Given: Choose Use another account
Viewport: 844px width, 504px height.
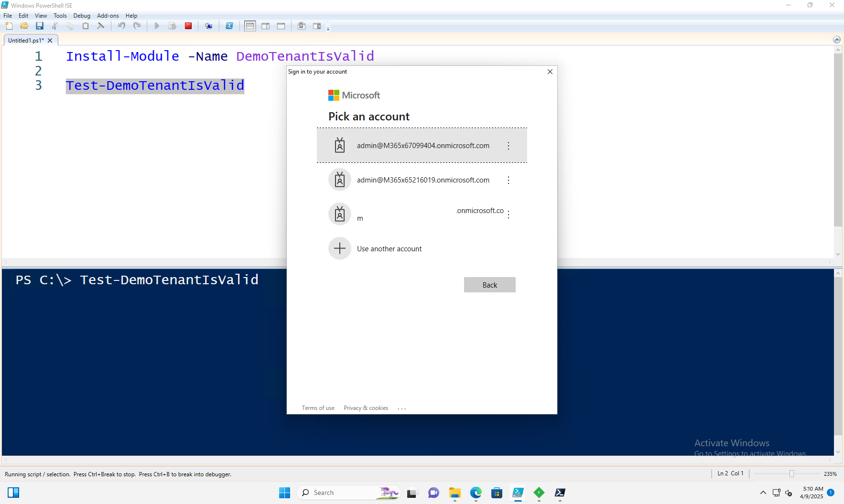Looking at the screenshot, I should tap(422, 249).
